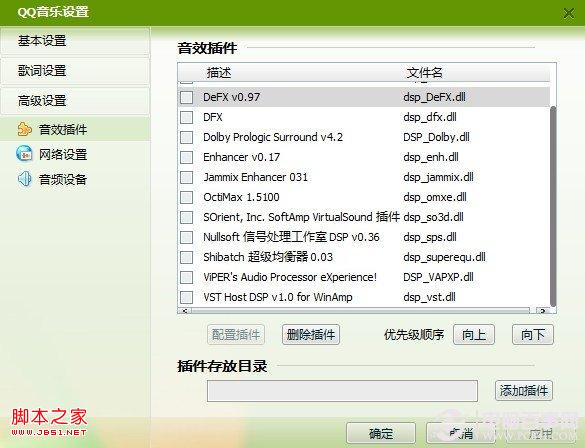This screenshot has width=585, height=448.
Task: Select dsp_enh.dll entry
Action: [x=431, y=157]
